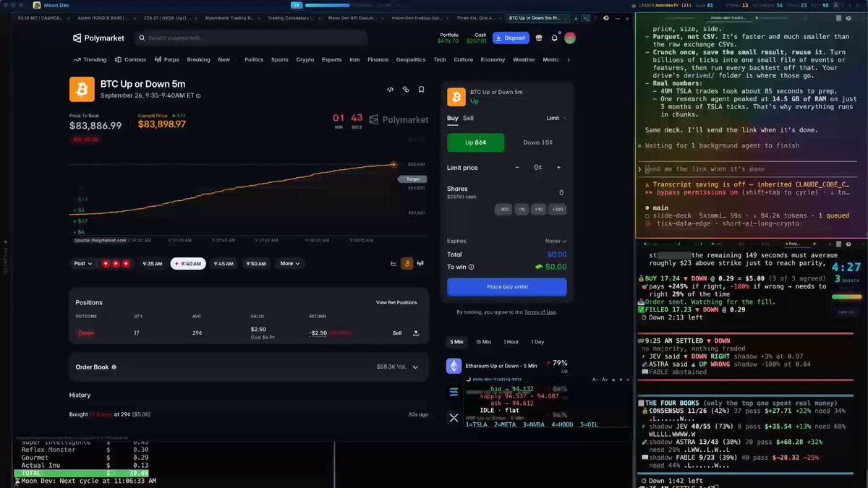Bookmark the BTC Up or Down market
The image size is (868, 488).
[421, 90]
